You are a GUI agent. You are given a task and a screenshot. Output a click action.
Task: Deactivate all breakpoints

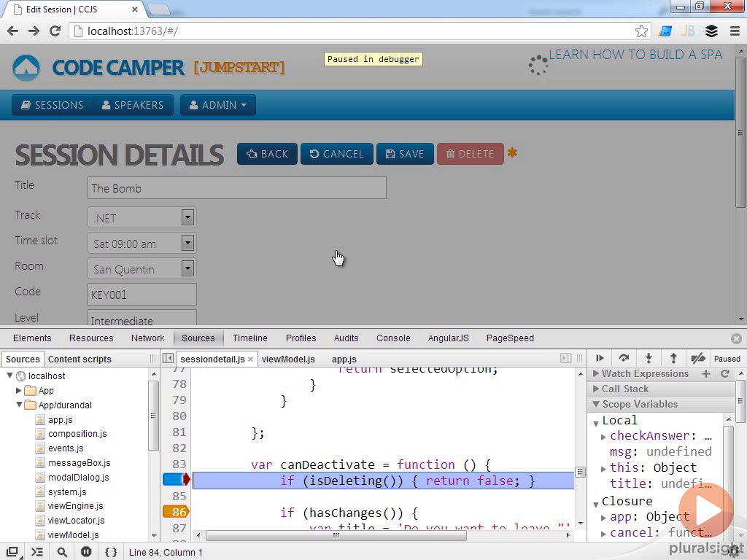[698, 358]
